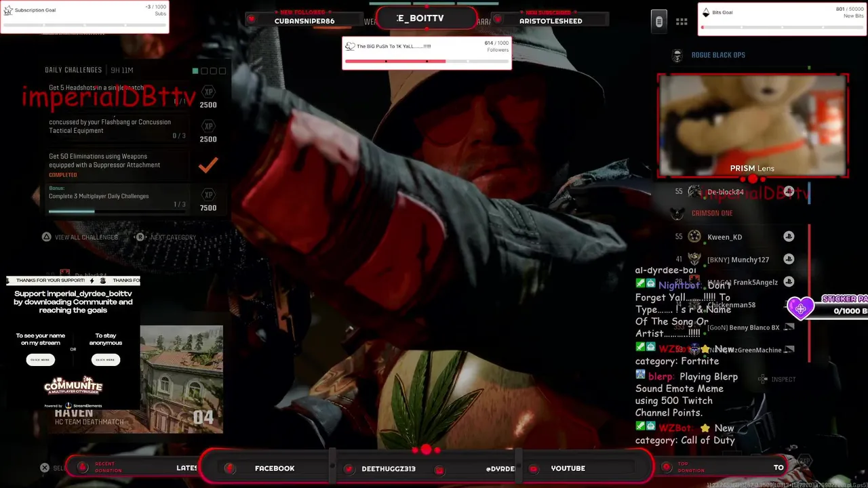Click the PlayStation icon beside Kween_KD

[x=789, y=237]
